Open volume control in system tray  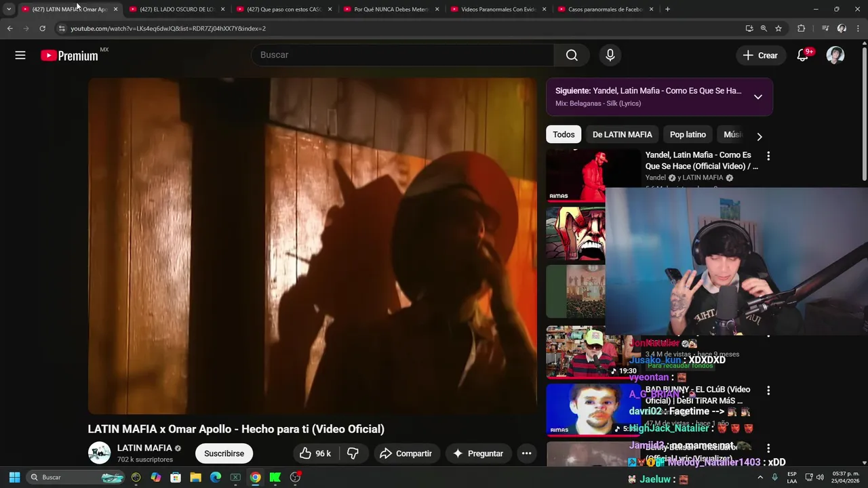820,477
